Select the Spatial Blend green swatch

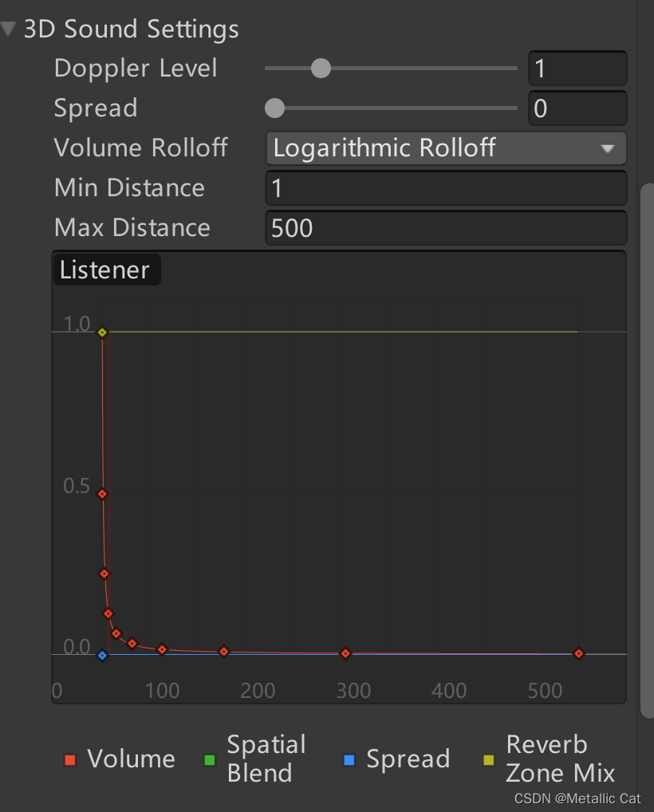click(x=210, y=760)
